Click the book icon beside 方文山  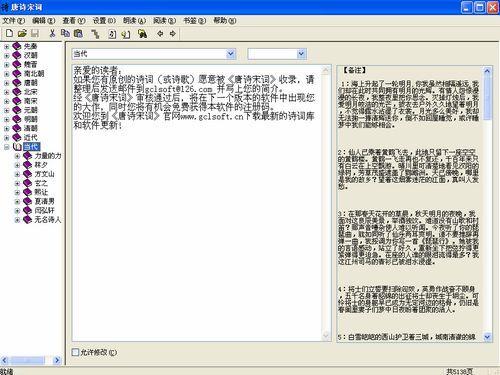[x=27, y=174]
